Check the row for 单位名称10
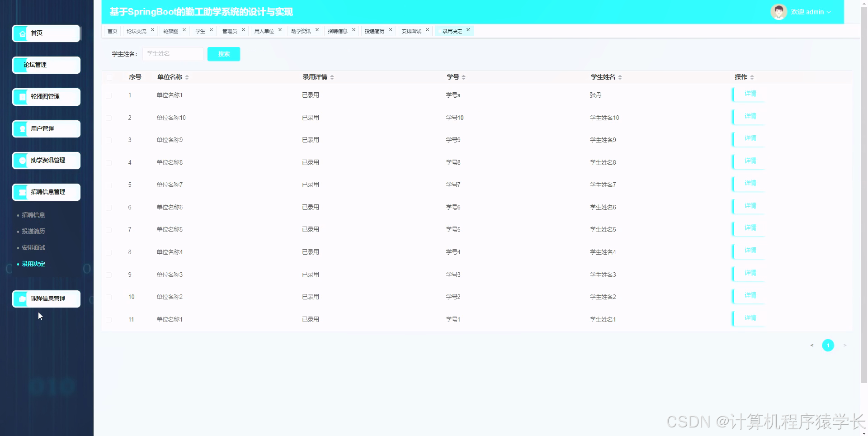Image resolution: width=868 pixels, height=436 pixels. pos(109,118)
